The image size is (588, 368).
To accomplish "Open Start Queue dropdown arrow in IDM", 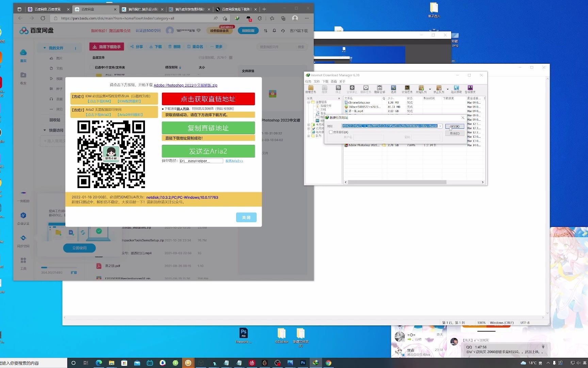I will [x=430, y=89].
